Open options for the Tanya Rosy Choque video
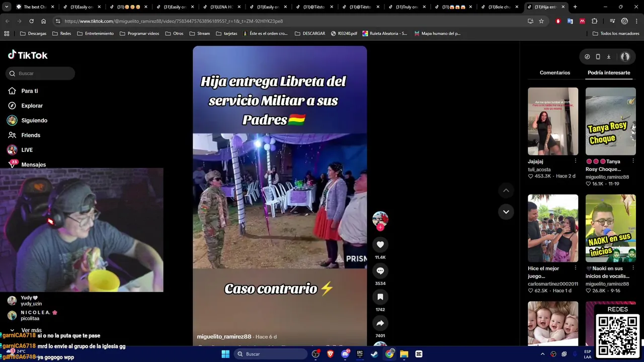 [x=633, y=161]
